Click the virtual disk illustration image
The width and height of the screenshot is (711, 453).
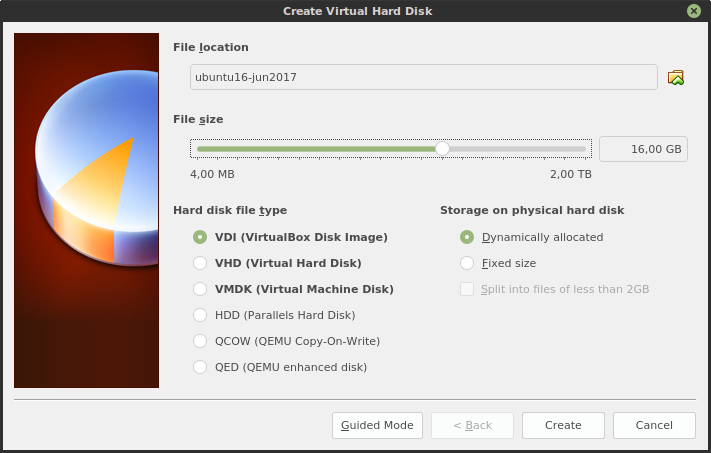[86, 210]
